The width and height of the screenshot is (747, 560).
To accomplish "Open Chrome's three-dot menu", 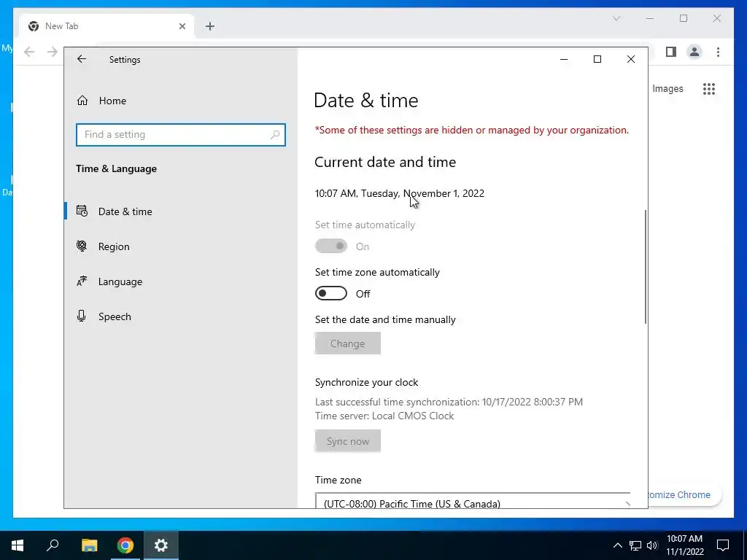I will (x=718, y=52).
